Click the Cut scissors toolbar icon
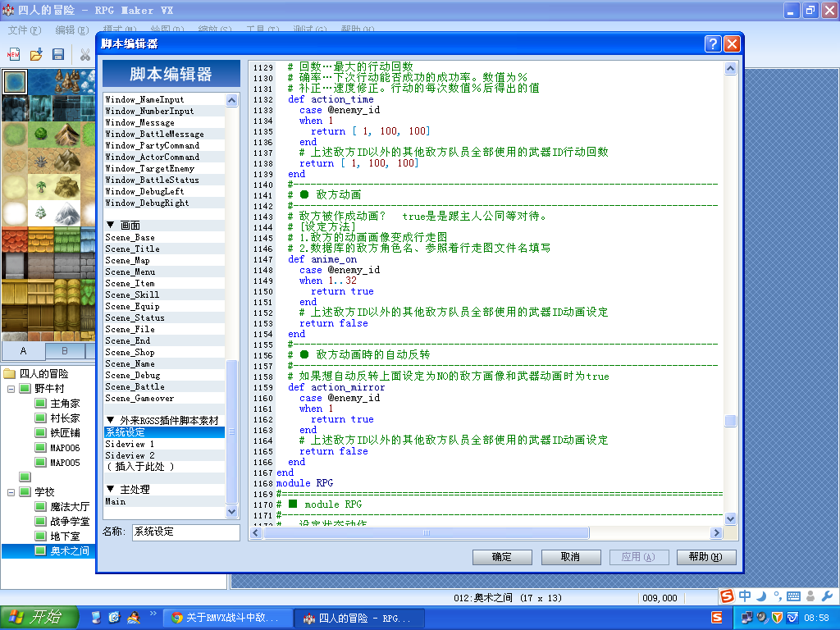This screenshot has width=840, height=630. [84, 54]
